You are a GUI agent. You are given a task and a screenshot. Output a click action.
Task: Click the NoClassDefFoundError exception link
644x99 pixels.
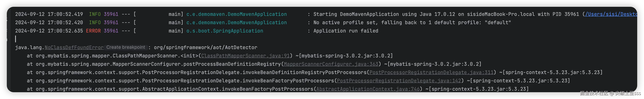click(74, 47)
